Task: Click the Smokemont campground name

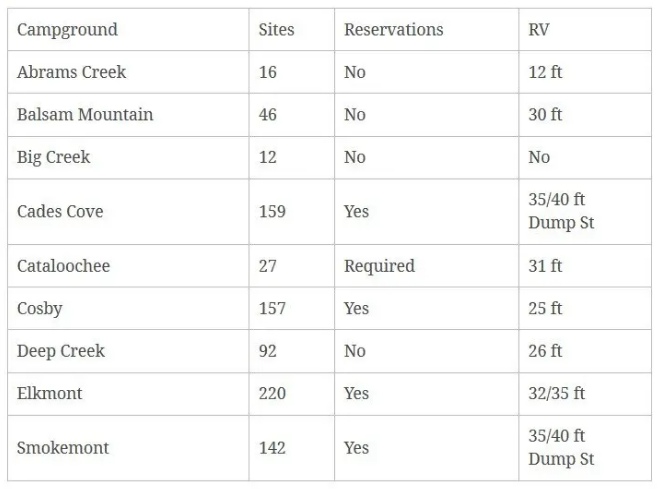Action: (63, 448)
